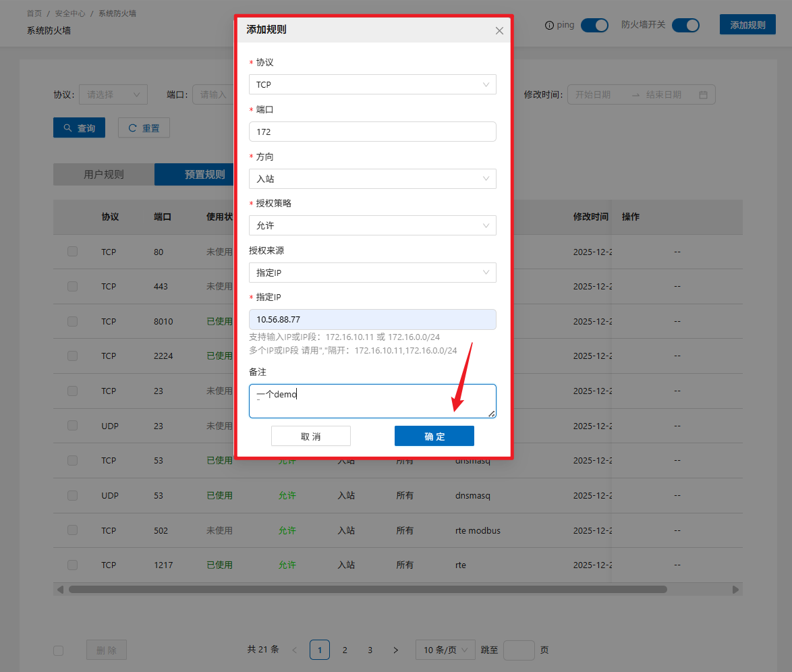Click page 1 in pagination

click(x=320, y=650)
